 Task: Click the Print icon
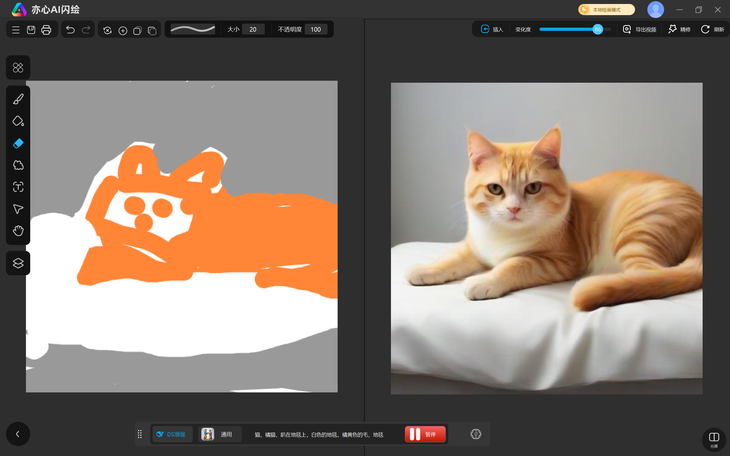click(46, 30)
